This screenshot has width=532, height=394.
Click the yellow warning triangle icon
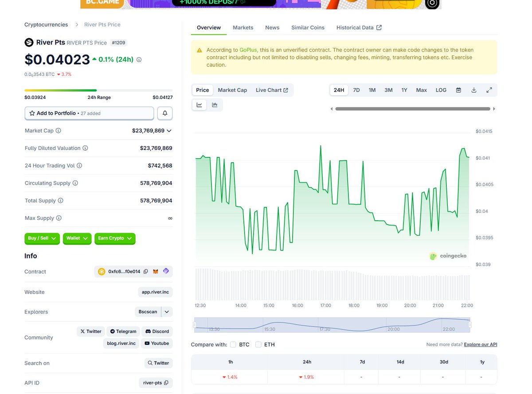199,50
